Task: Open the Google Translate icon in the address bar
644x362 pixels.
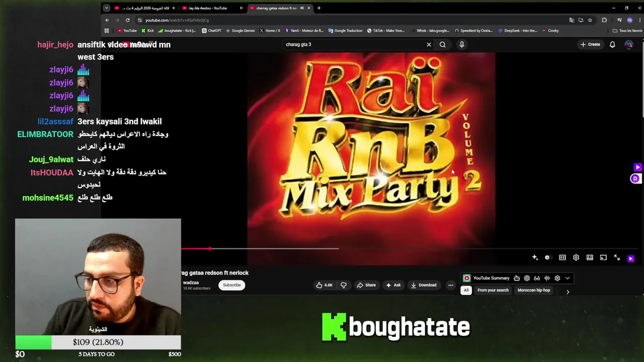Action: pyautogui.click(x=572, y=20)
